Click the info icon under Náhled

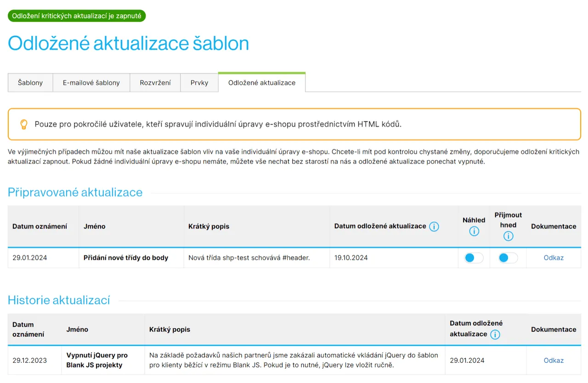click(x=474, y=231)
